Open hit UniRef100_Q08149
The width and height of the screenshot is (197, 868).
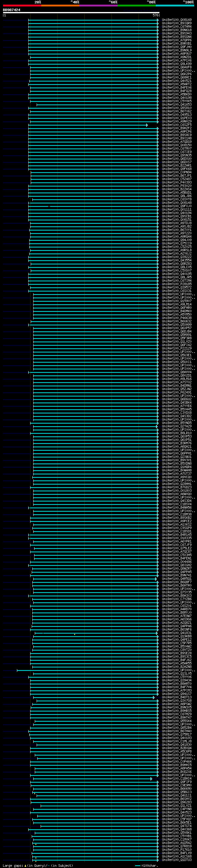(x=177, y=20)
